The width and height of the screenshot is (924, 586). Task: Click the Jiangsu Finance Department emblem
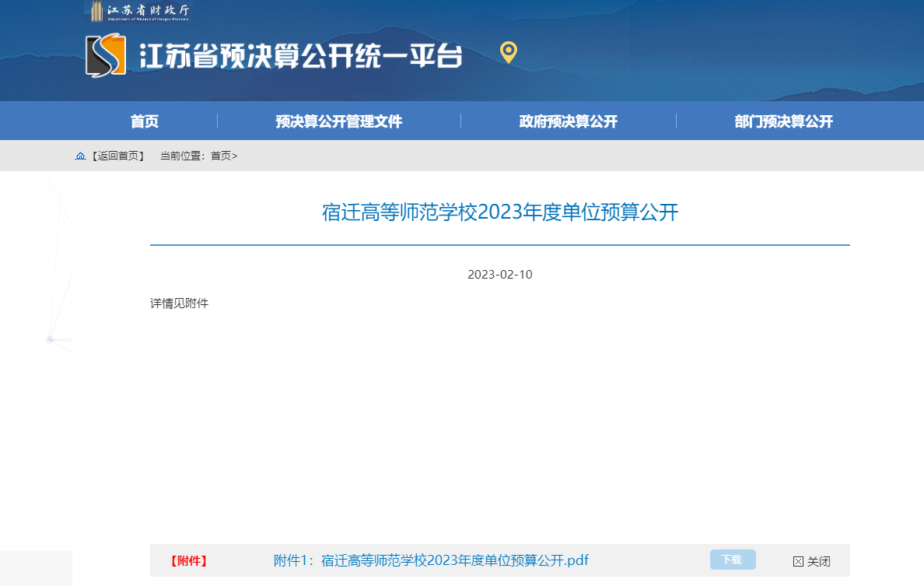[96, 11]
